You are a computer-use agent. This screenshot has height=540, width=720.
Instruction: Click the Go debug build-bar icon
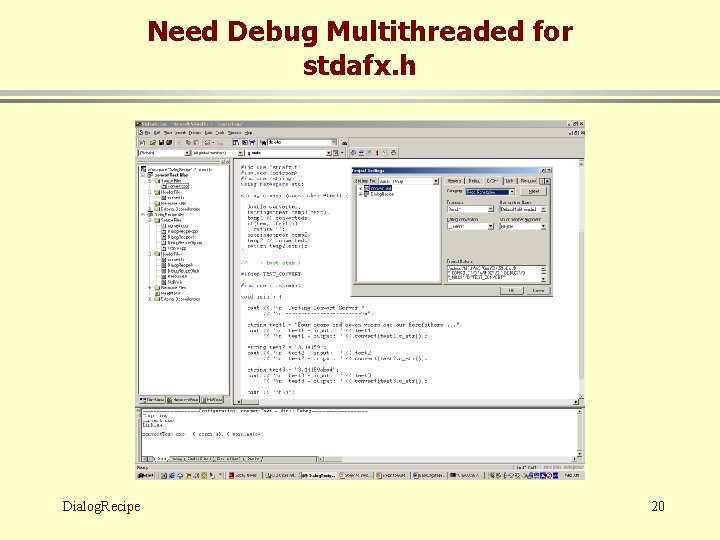pos(384,152)
